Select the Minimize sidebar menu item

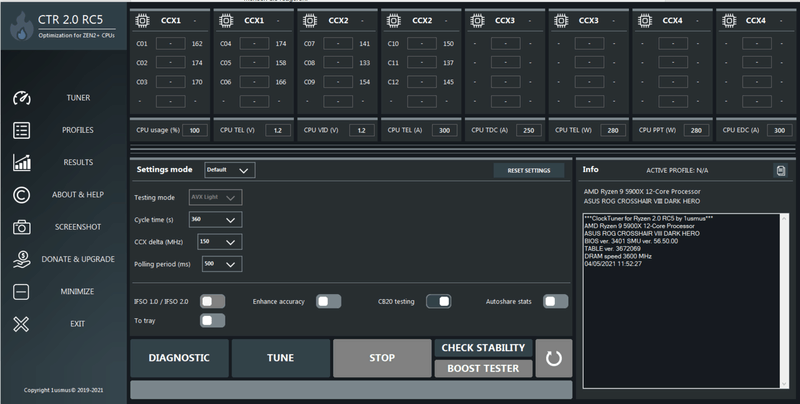[x=77, y=291]
